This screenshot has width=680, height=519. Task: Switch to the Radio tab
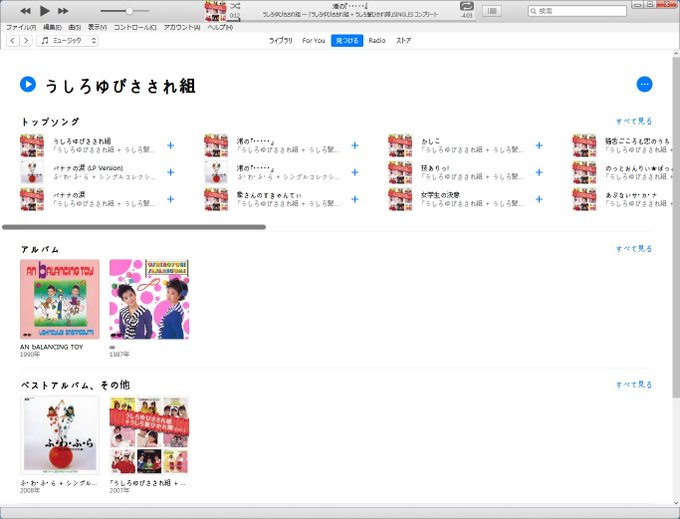coord(377,41)
